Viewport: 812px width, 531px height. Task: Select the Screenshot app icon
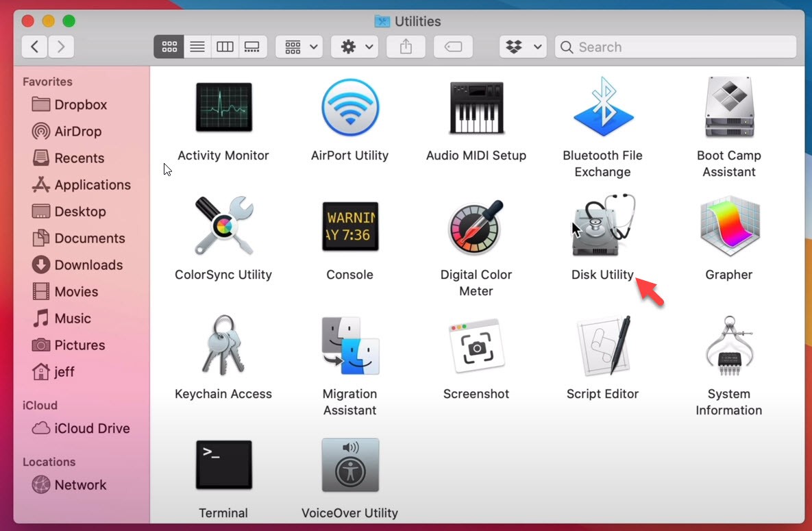pos(476,345)
